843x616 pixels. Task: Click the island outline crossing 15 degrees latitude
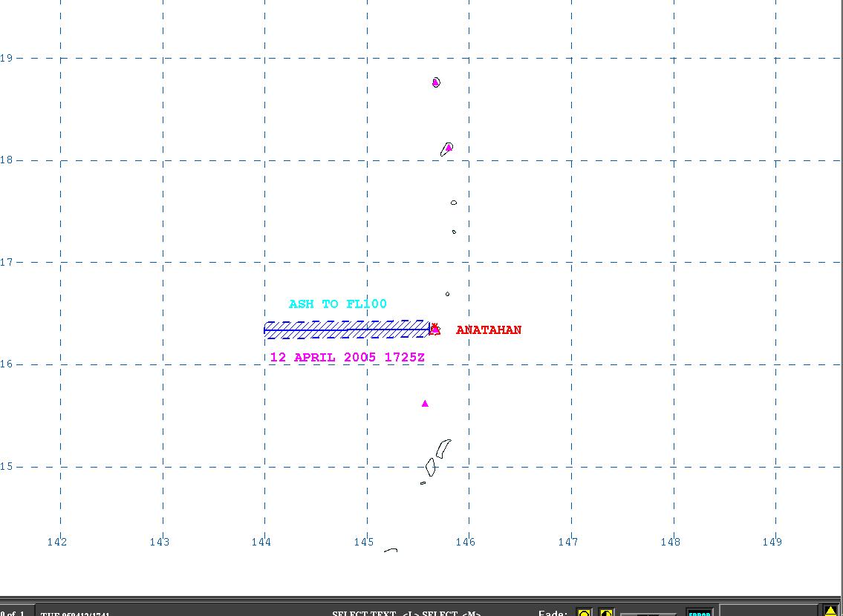point(430,467)
